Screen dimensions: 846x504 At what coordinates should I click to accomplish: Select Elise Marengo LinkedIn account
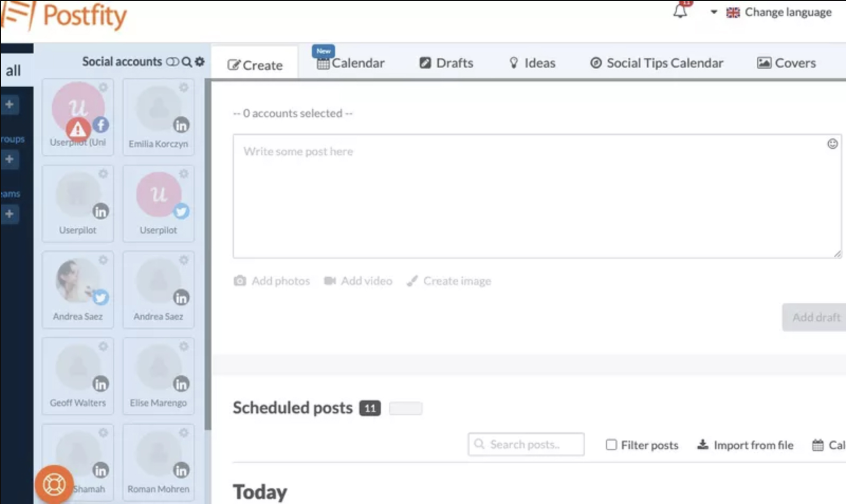[x=158, y=376]
